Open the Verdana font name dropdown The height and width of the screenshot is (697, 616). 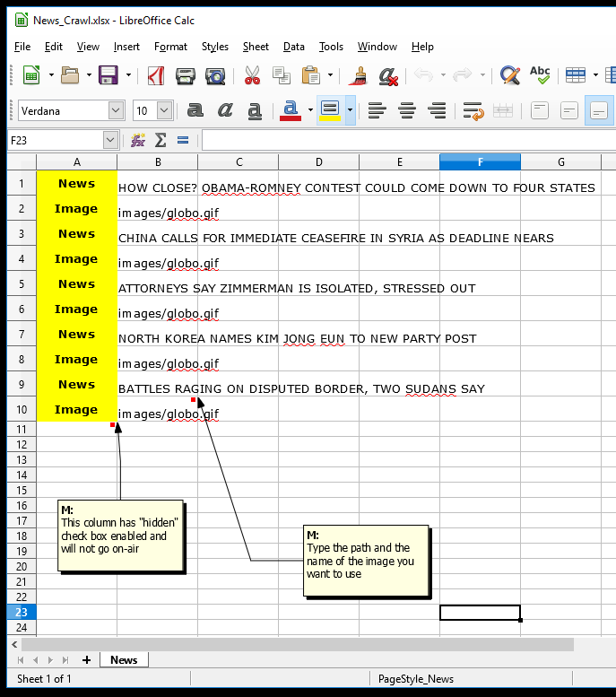pos(116,110)
